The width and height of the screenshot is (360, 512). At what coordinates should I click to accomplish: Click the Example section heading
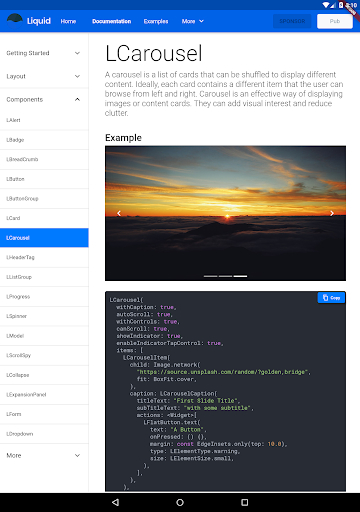pyautogui.click(x=123, y=138)
